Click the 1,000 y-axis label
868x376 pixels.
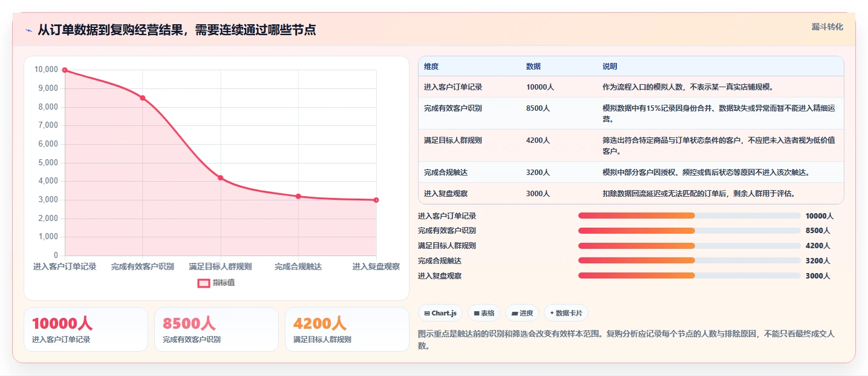coord(48,237)
